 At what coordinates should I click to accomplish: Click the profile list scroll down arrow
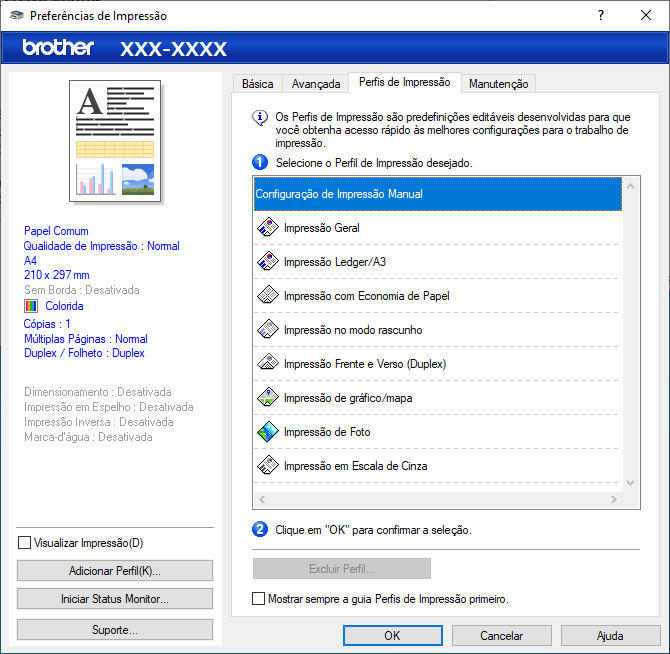pos(630,481)
